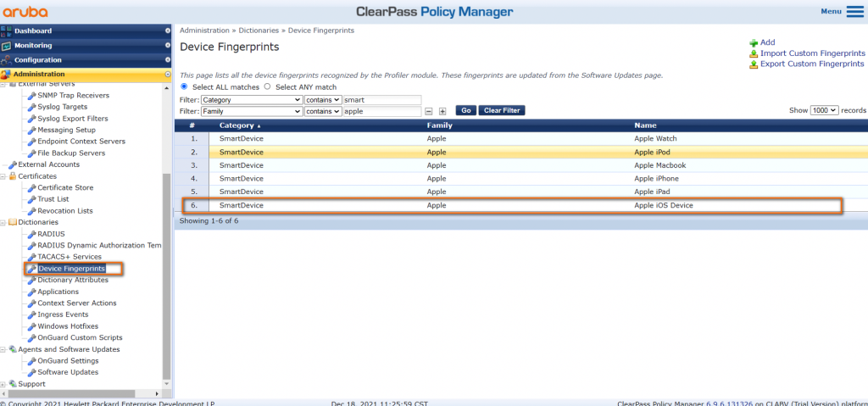
Task: Click the book icon beside Dictionaries
Action: click(14, 222)
